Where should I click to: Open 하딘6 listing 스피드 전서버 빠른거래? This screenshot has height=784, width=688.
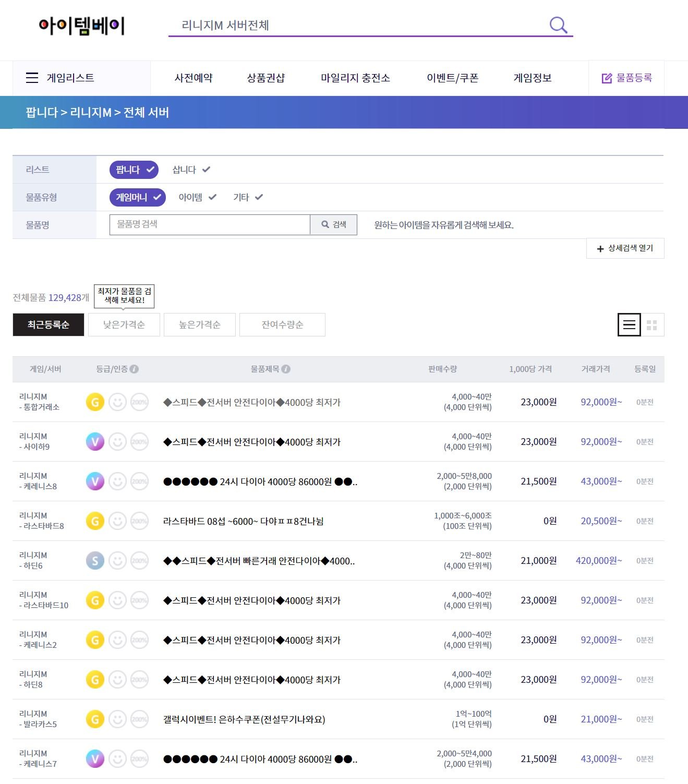pos(259,561)
